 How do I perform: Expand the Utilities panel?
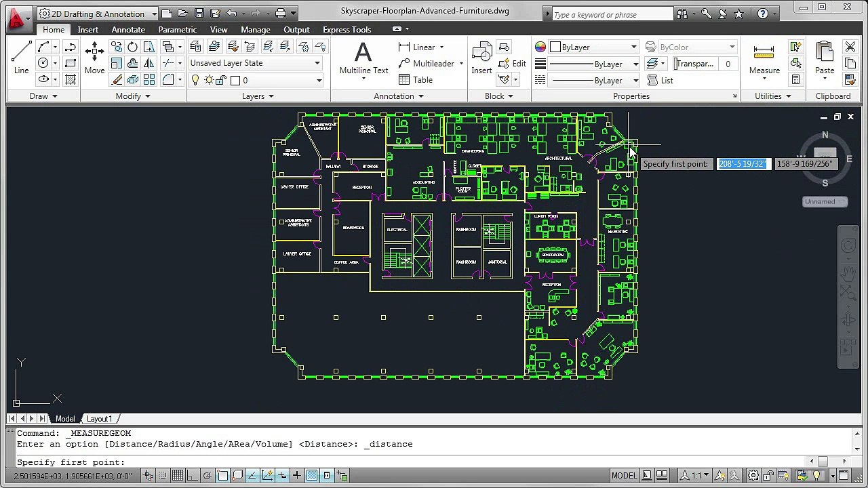click(773, 96)
